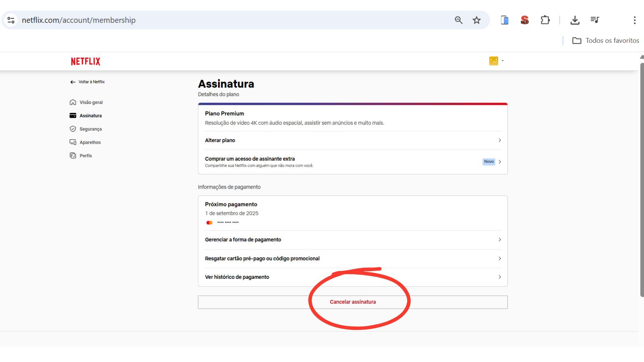Click the card icon for Assinatura
Image resolution: width=644 pixels, height=362 pixels.
(x=73, y=116)
